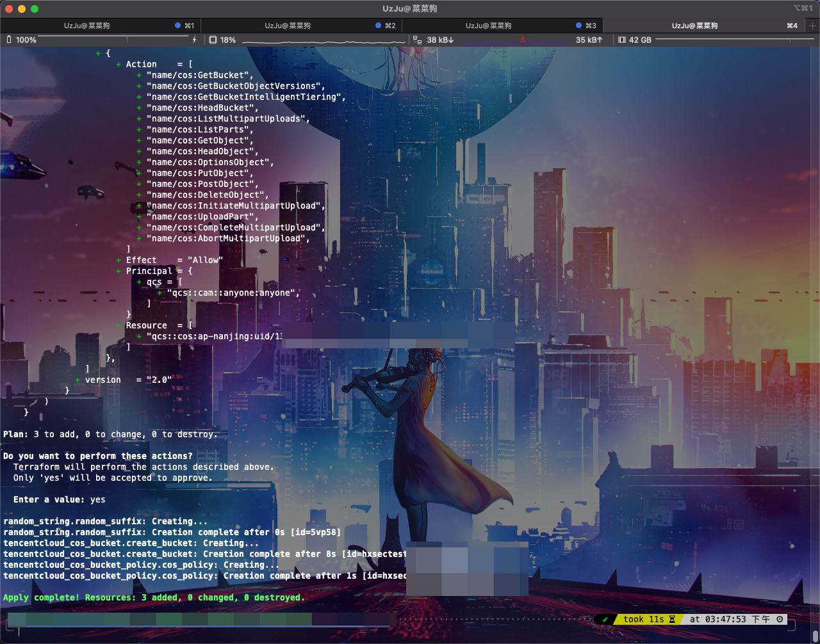820x644 pixels.
Task: Click the memory usage icon
Action: [x=621, y=40]
